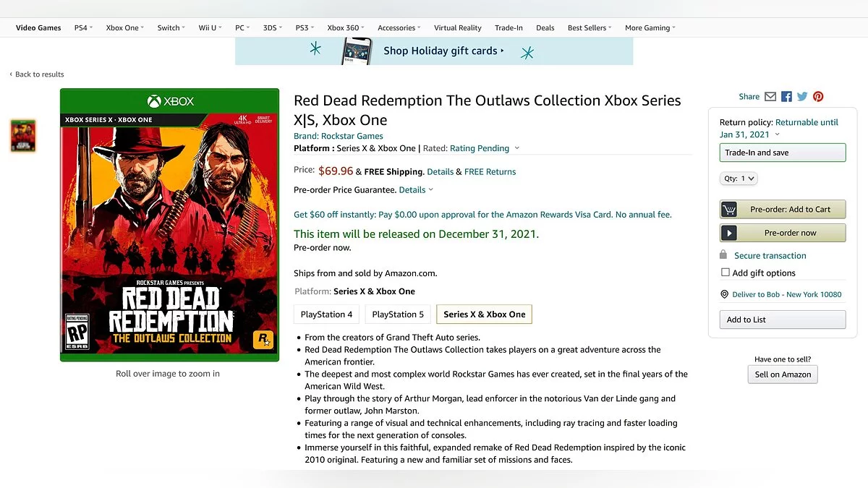868x488 pixels.
Task: Select the small product image thumbnail
Action: [23, 136]
